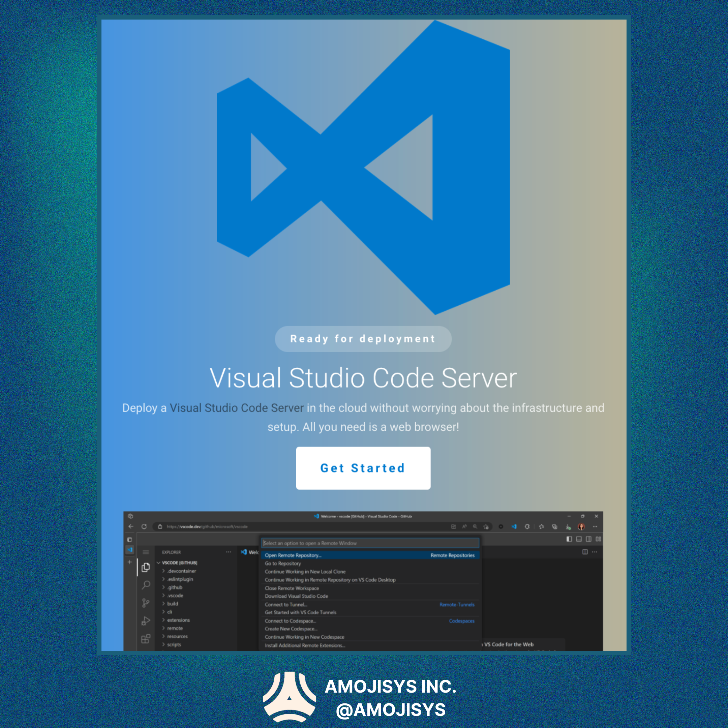Click the Get Started button
Image resolution: width=728 pixels, height=728 pixels.
pos(363,468)
